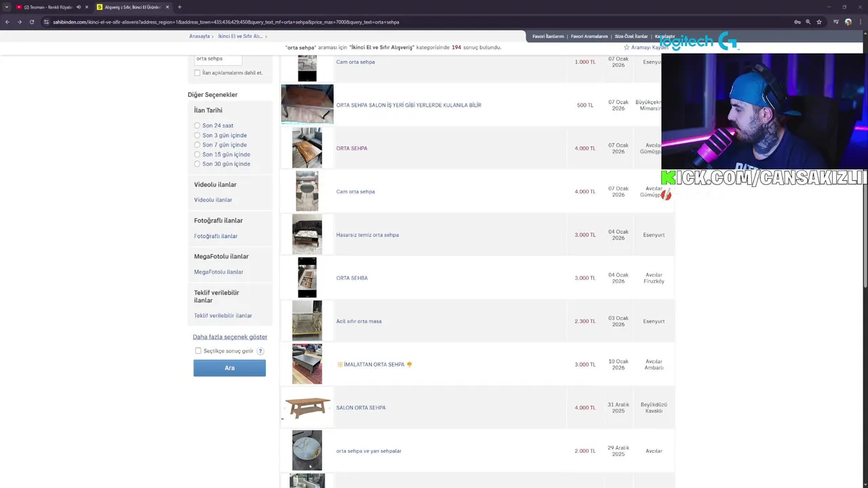This screenshot has width=868, height=488.
Task: Click the zoom magnifier icon in the address bar
Action: 808,22
